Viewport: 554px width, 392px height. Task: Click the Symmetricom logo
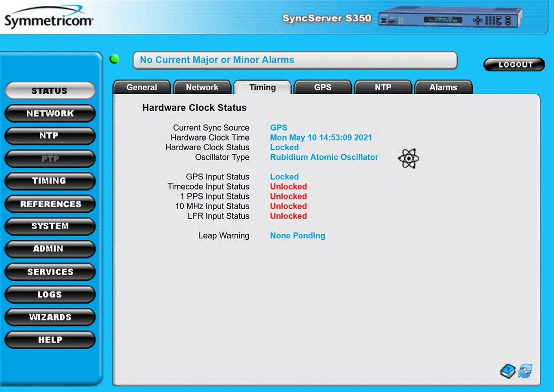point(49,18)
